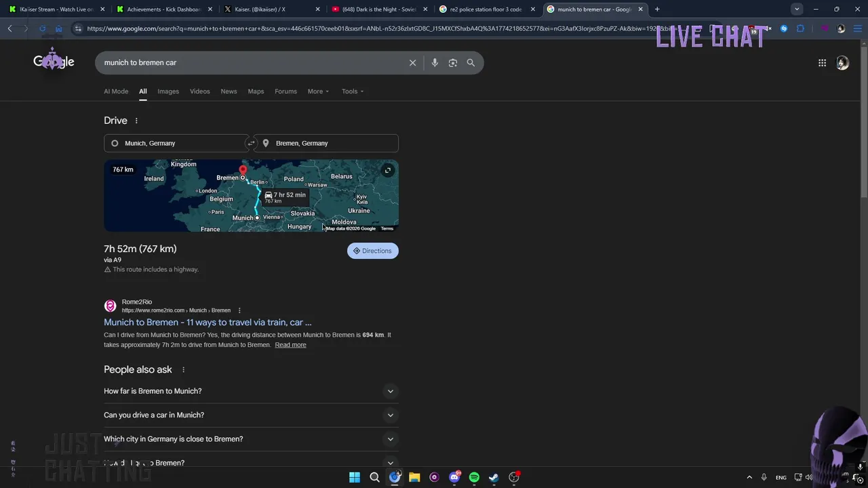Open the Google apps grid
The height and width of the screenshot is (488, 868).
pyautogui.click(x=822, y=62)
